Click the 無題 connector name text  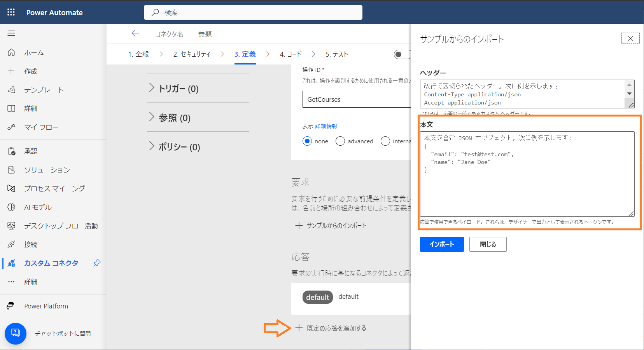pyautogui.click(x=205, y=34)
